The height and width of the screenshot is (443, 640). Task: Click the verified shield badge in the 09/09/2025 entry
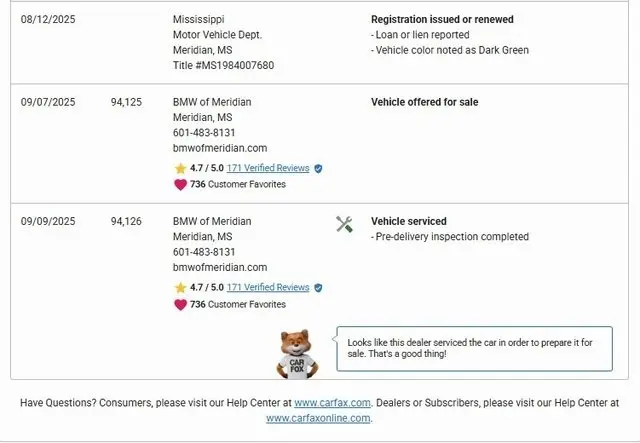pos(318,288)
